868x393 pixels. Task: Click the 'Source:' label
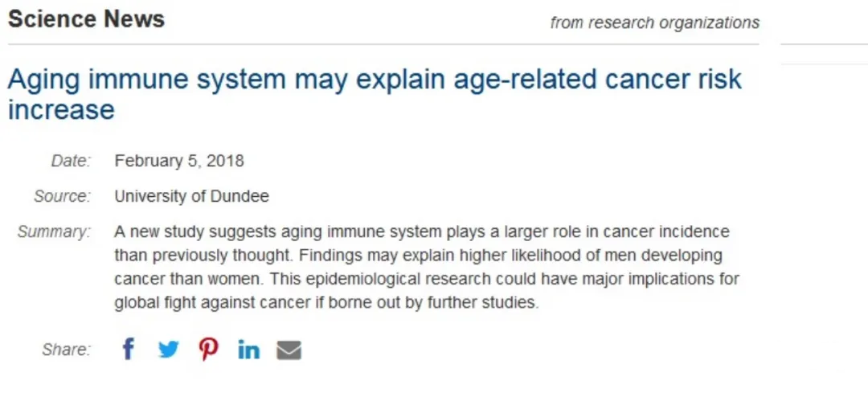point(62,196)
